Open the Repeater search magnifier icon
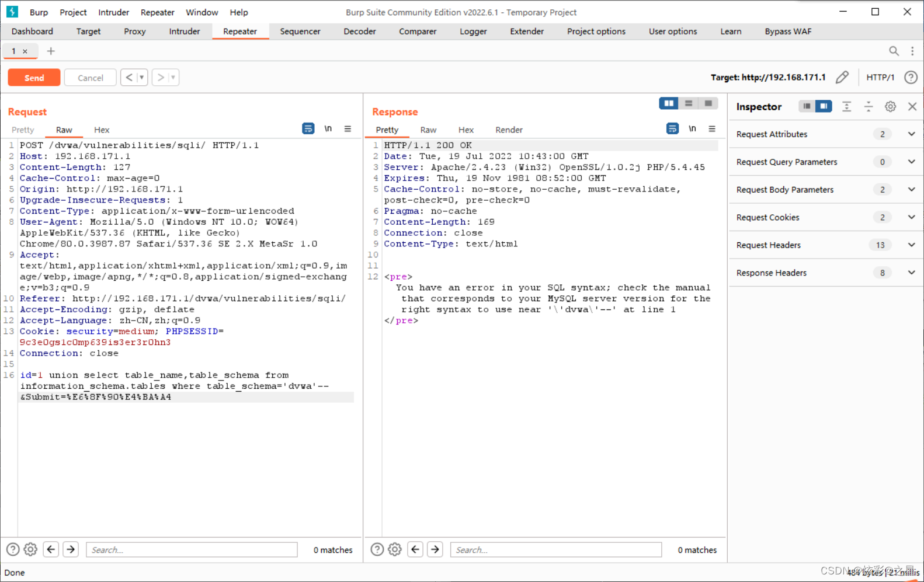This screenshot has height=582, width=924. pos(894,51)
